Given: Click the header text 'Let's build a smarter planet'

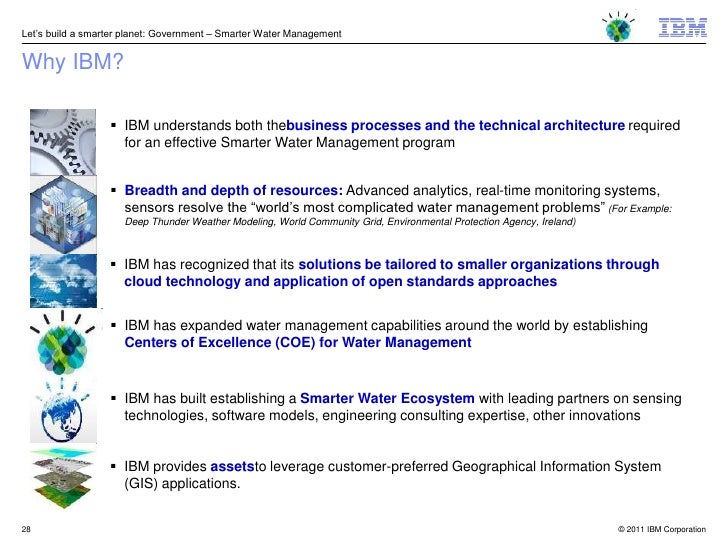Looking at the screenshot, I should [x=83, y=33].
